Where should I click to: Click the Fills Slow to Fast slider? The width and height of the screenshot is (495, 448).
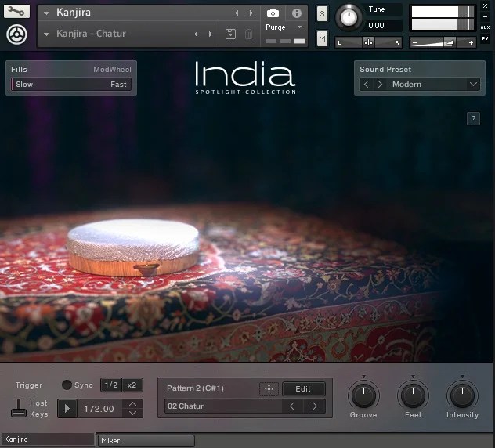(71, 85)
